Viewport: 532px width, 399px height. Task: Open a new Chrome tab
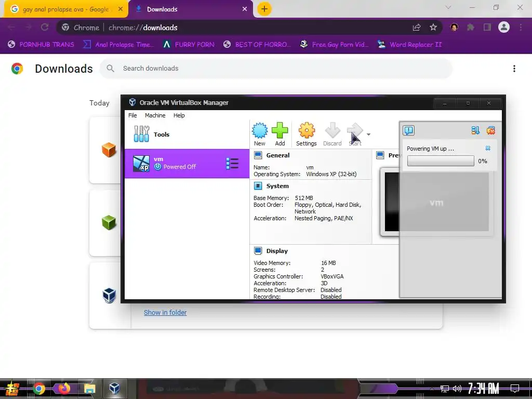coord(264,9)
